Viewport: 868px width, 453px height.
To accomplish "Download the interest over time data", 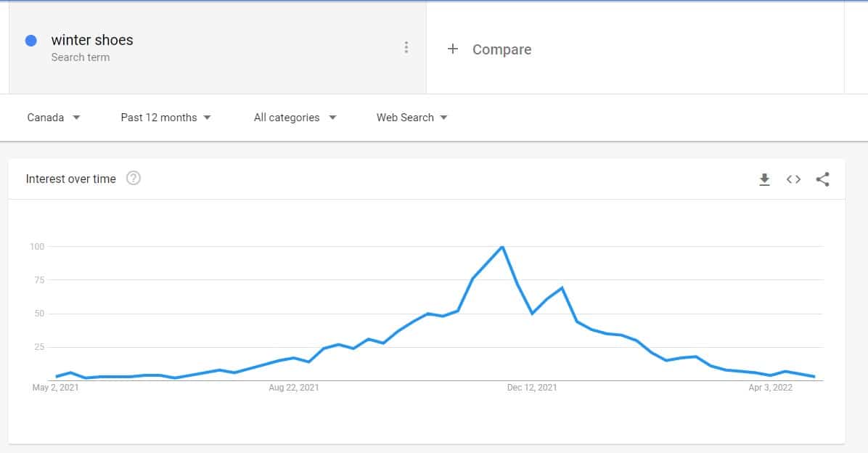I will (764, 179).
